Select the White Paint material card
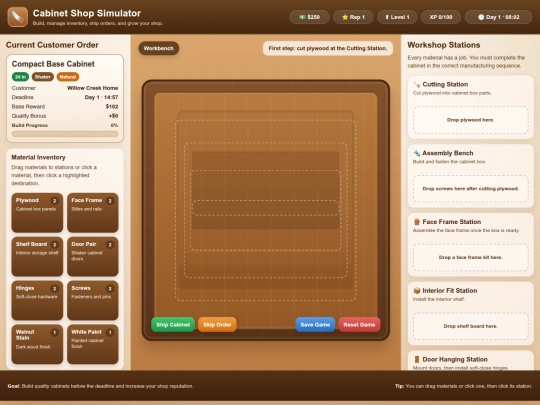 pos(93,344)
